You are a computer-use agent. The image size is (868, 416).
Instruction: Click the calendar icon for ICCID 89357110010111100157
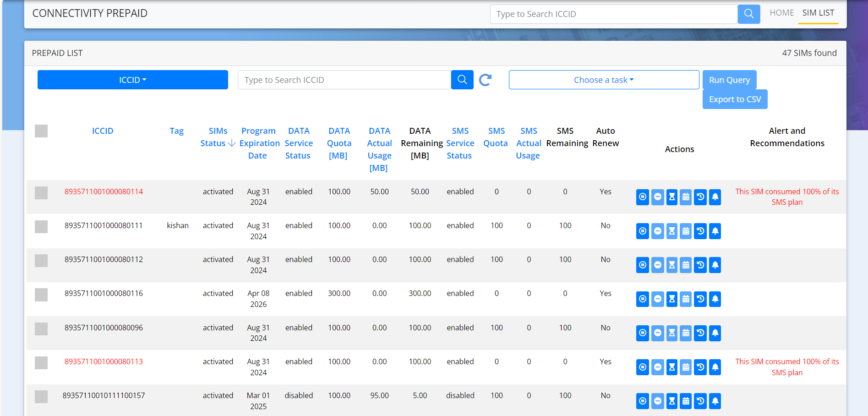(686, 401)
